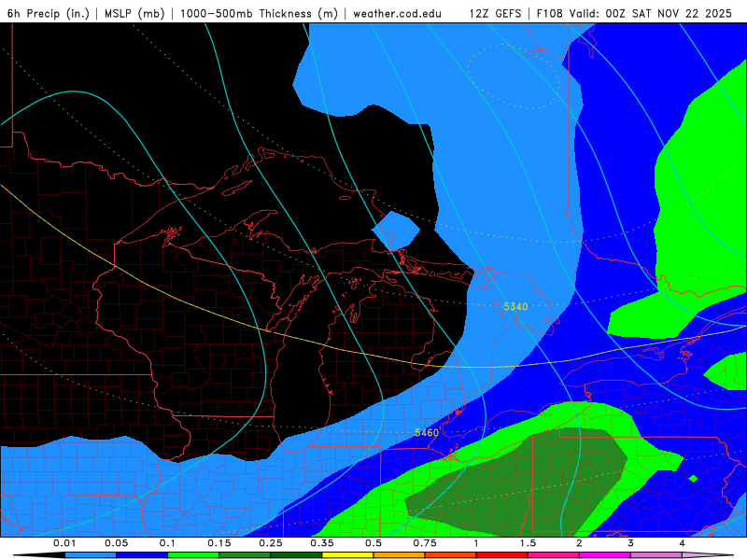Click the '0.75' legend value
Image resolution: width=747 pixels, height=560 pixels.
425,543
